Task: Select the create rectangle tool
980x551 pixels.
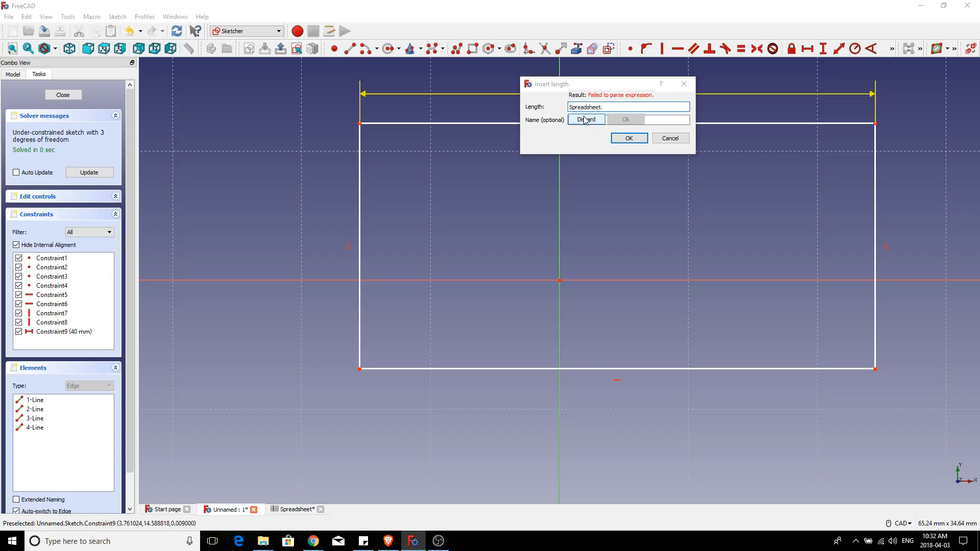Action: click(473, 48)
